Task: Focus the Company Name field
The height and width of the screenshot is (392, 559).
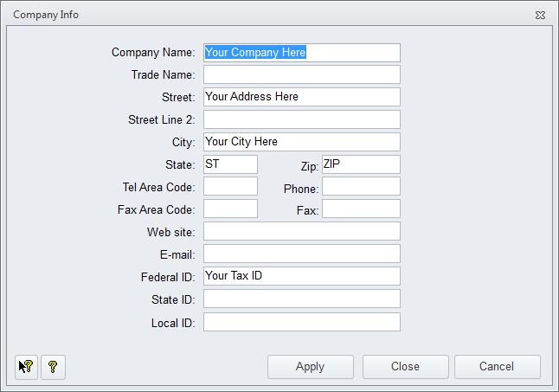Action: coord(301,53)
